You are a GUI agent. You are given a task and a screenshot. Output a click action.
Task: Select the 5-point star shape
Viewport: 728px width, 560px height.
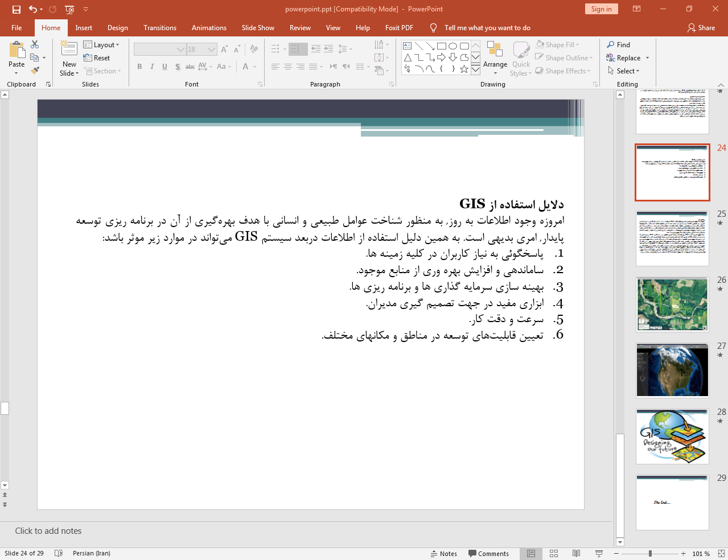[x=464, y=69]
